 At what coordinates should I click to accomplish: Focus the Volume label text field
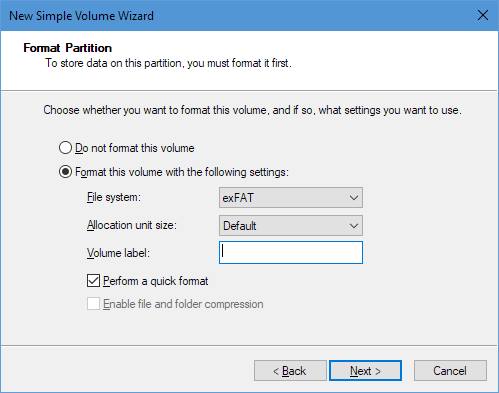[291, 252]
